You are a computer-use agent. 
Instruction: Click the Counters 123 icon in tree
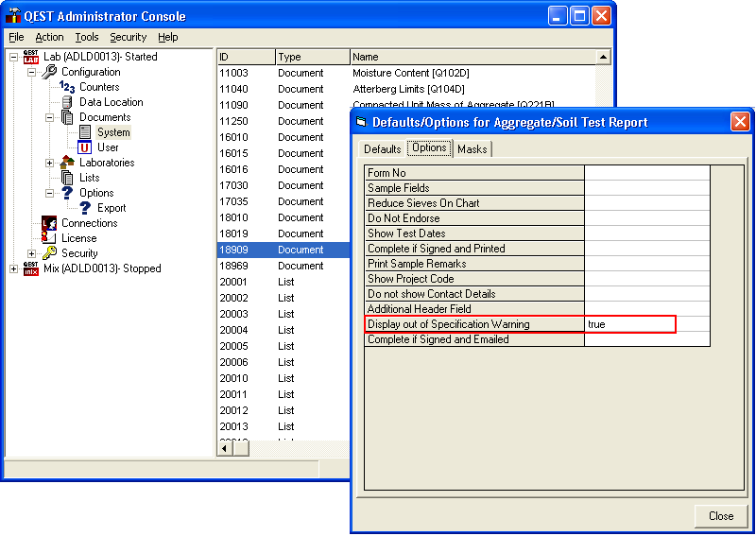pyautogui.click(x=67, y=87)
